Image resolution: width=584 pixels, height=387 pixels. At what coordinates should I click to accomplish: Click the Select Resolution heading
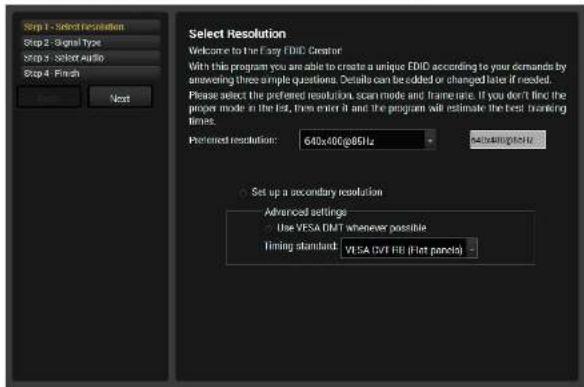tap(237, 34)
